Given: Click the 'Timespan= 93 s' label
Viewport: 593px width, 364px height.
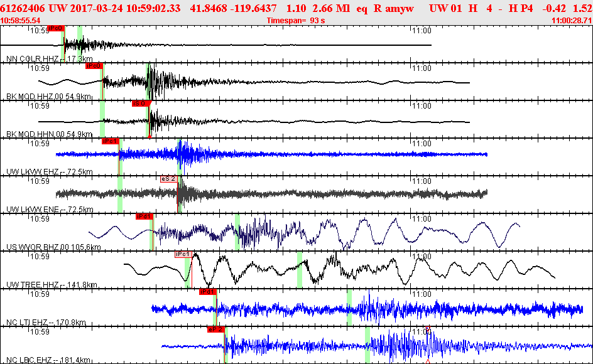Looking at the screenshot, I should click(296, 21).
